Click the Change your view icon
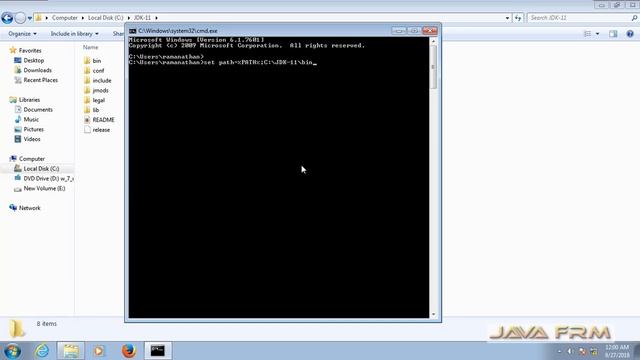This screenshot has height=360, width=640. click(x=587, y=34)
